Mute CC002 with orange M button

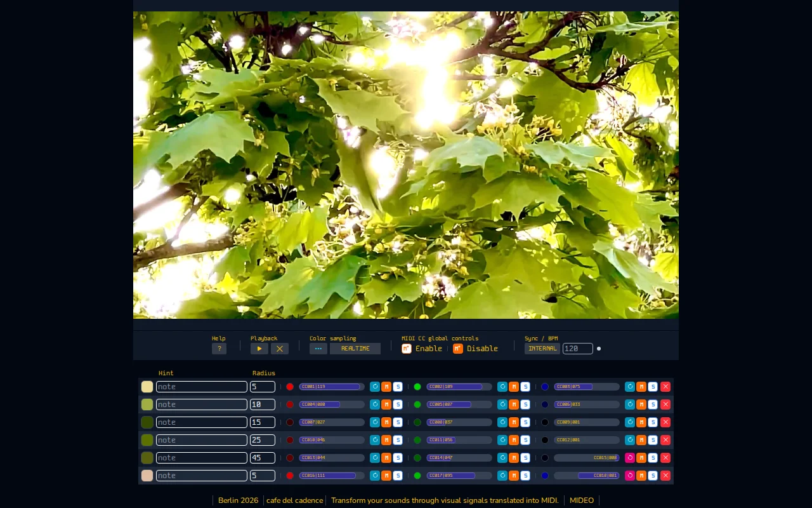point(514,387)
